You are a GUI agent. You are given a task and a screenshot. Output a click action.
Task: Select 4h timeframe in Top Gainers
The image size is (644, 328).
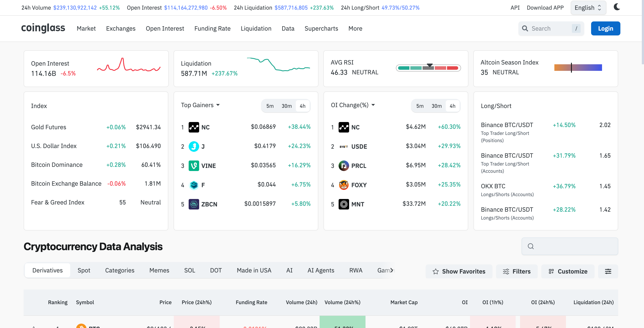click(x=303, y=106)
